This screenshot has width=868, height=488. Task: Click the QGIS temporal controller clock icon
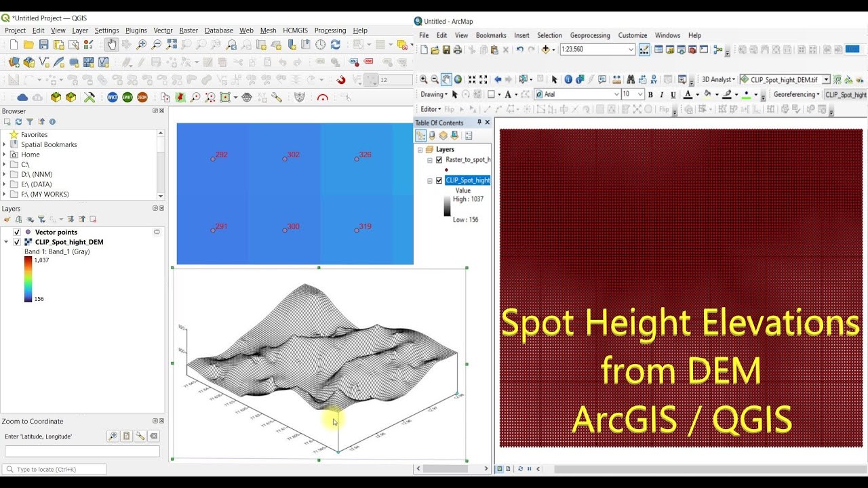(320, 45)
